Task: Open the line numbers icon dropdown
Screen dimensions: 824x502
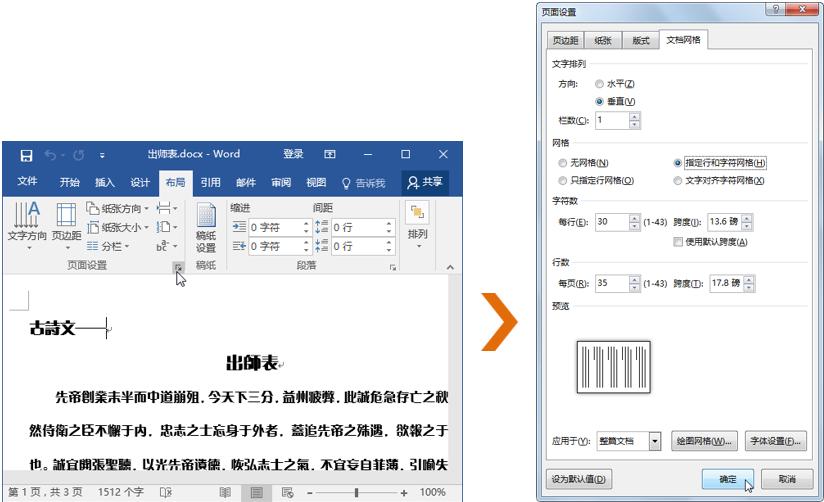Action: 167,227
